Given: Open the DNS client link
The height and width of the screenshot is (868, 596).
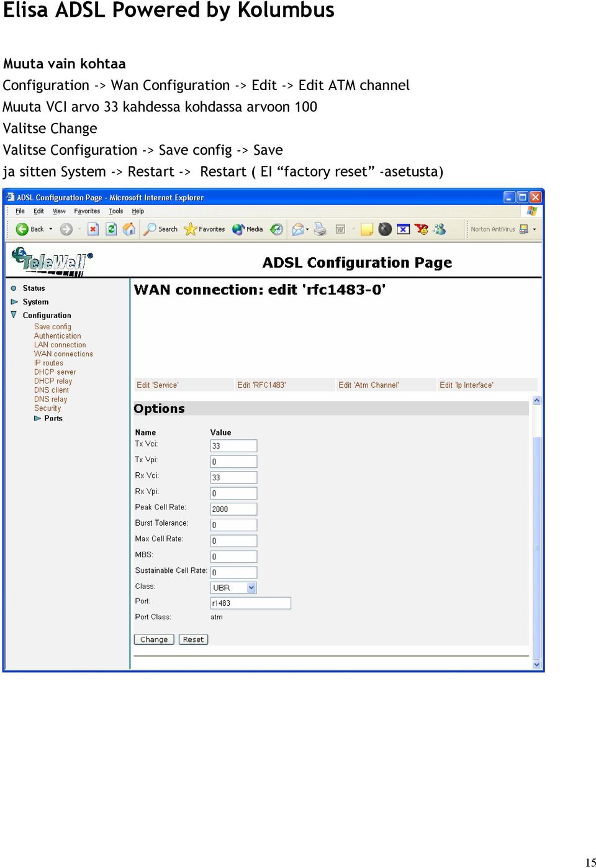Looking at the screenshot, I should (x=52, y=390).
